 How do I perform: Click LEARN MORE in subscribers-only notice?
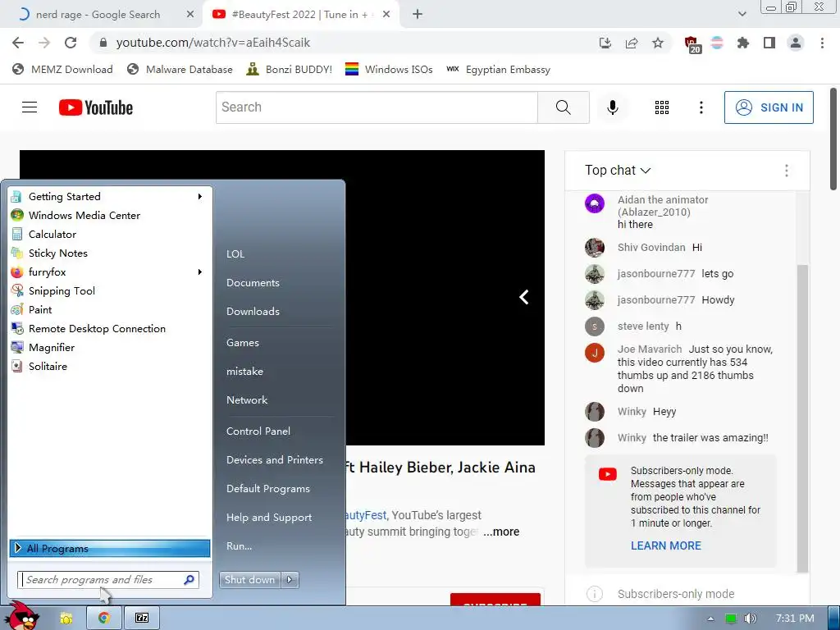[x=666, y=546]
